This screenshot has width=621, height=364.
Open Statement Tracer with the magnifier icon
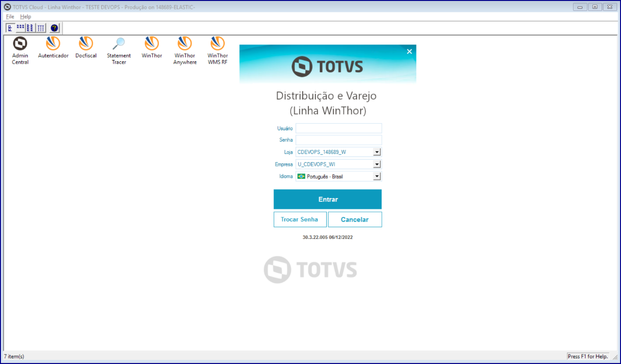pos(119,51)
